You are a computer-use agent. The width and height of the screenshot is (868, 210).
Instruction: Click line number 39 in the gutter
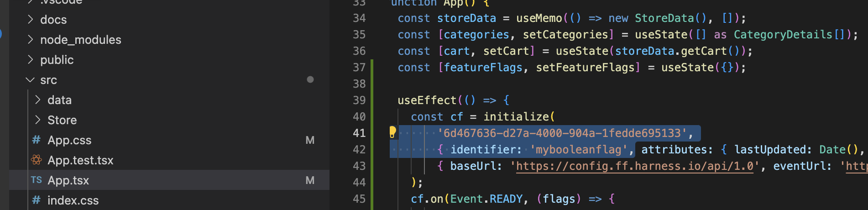(x=359, y=100)
